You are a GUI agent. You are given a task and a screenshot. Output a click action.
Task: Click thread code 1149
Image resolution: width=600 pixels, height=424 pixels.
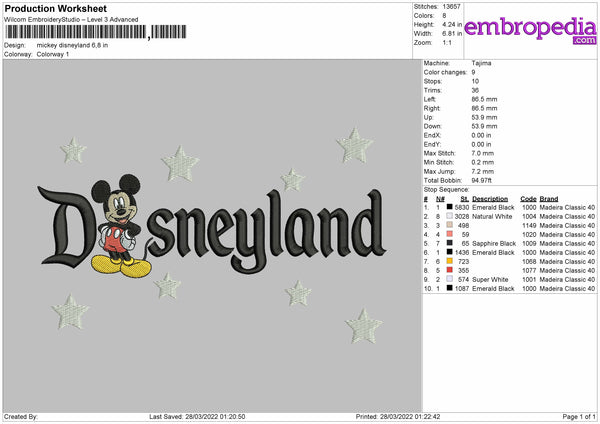pyautogui.click(x=529, y=225)
